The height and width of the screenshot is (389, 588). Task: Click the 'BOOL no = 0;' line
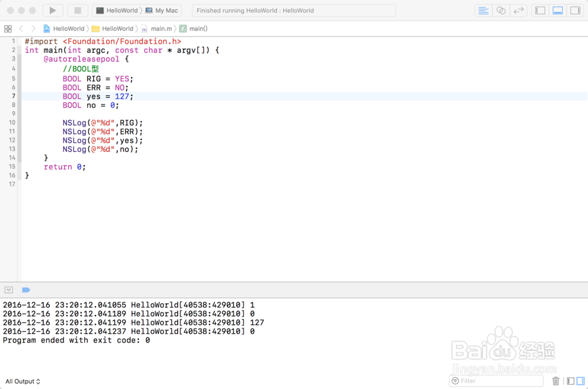91,105
